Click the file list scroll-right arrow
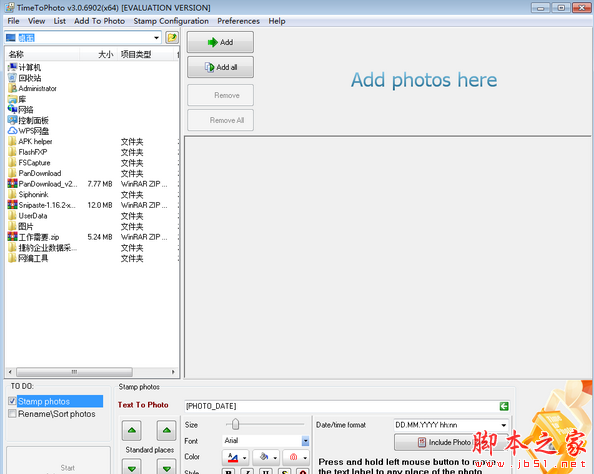 click(173, 372)
